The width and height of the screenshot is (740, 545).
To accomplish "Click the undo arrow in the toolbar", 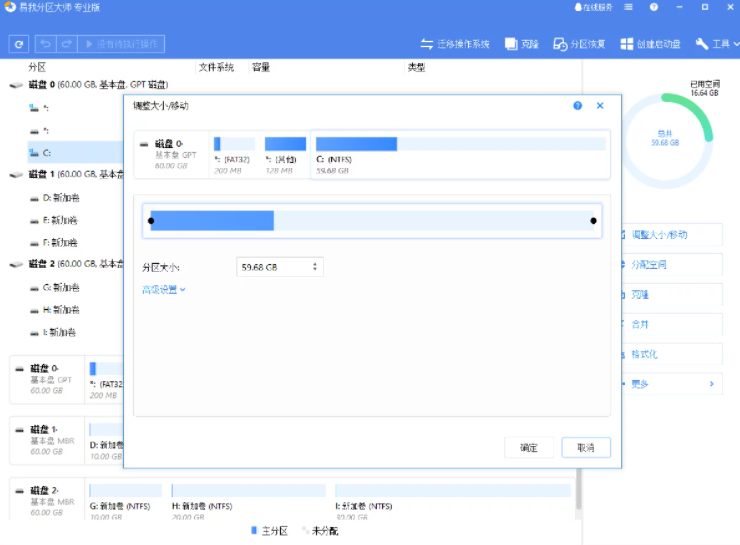I will (x=46, y=45).
